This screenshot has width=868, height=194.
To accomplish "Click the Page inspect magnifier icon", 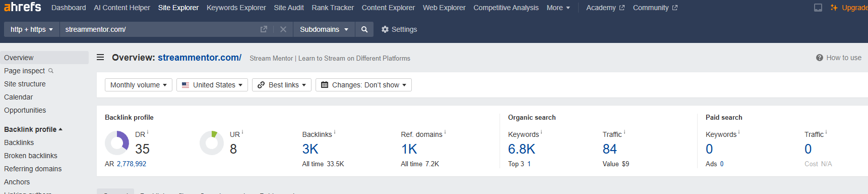I will coord(51,71).
